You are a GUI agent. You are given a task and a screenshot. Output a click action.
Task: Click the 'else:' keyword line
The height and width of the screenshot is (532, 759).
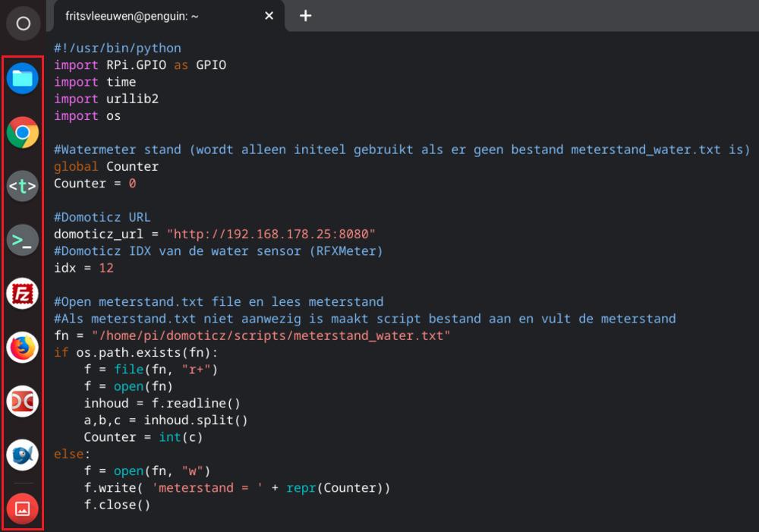pos(72,455)
